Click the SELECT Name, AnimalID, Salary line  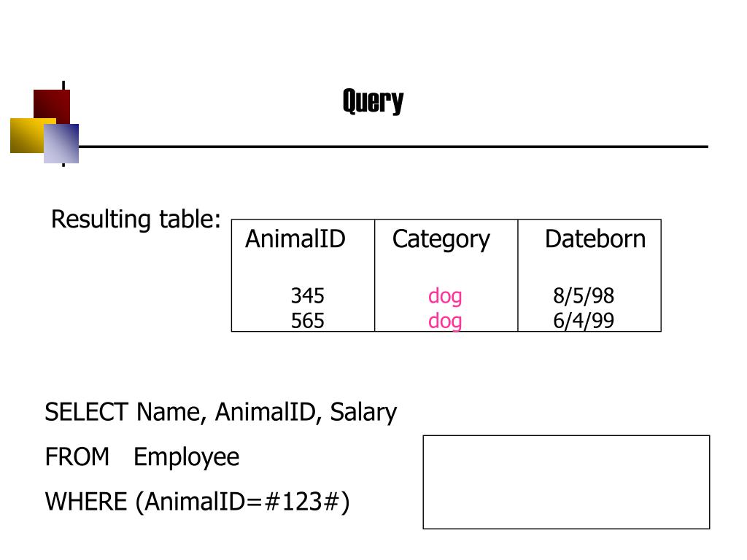pos(220,413)
